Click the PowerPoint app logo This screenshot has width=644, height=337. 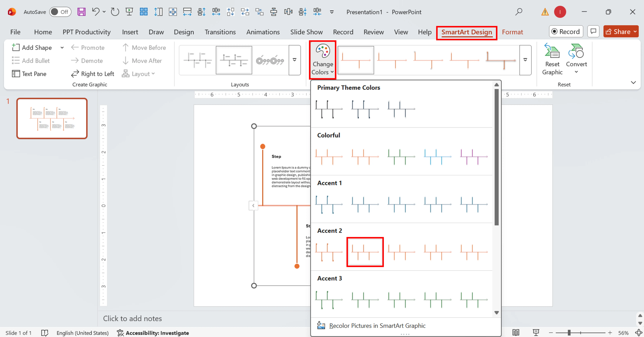(12, 12)
